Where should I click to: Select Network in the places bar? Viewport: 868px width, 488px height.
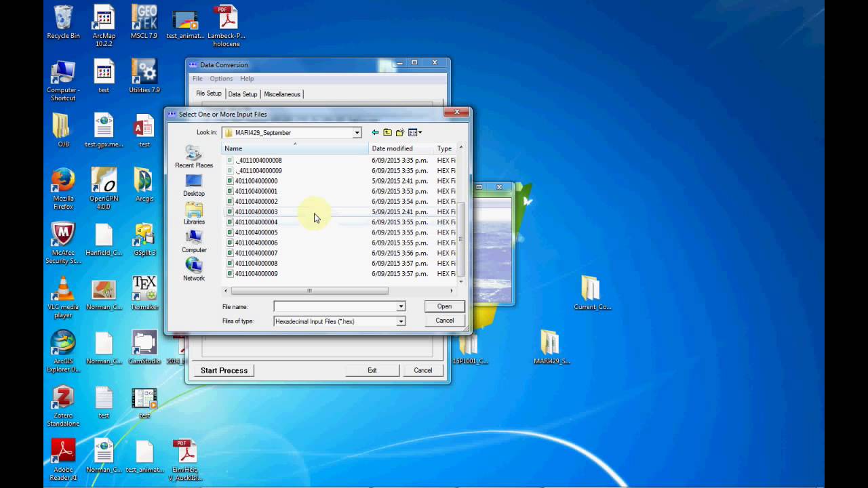tap(194, 270)
